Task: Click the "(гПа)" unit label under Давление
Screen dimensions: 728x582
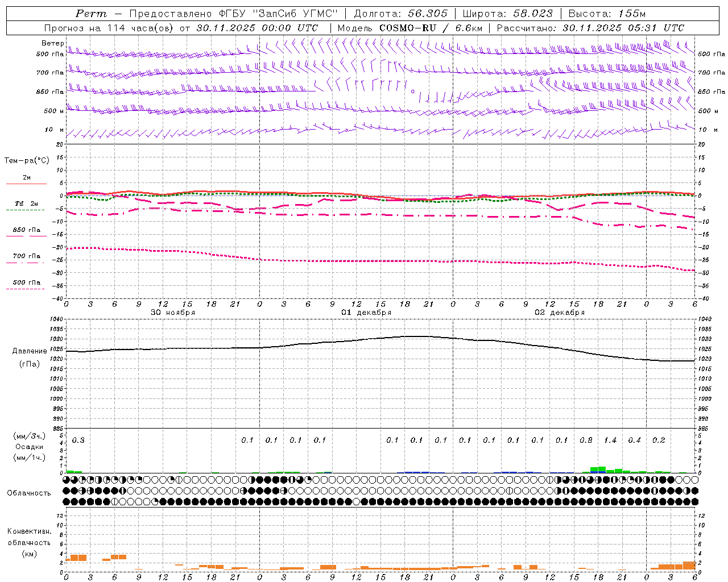Action: point(30,364)
